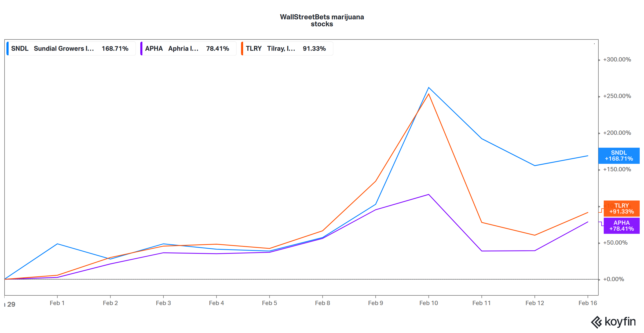Click the 91.33% value in legend
Image resolution: width=644 pixels, height=333 pixels.
[x=314, y=49]
